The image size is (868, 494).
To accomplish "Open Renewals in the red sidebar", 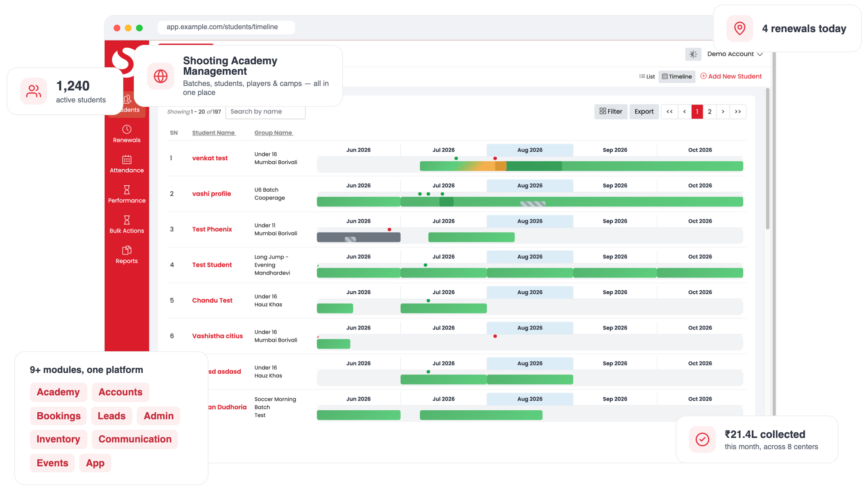I will click(127, 134).
